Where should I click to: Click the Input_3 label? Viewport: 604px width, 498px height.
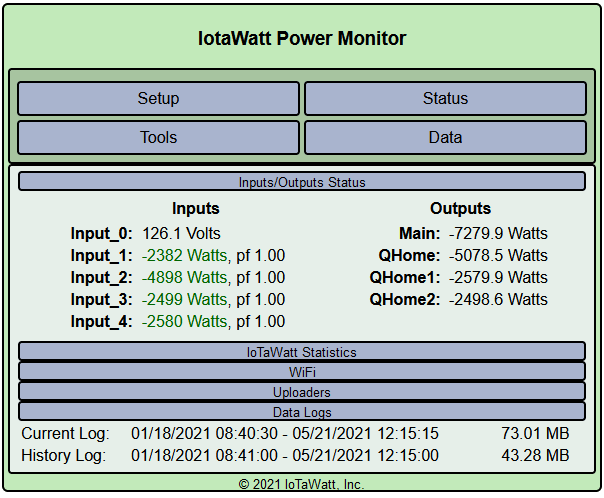coord(102,299)
